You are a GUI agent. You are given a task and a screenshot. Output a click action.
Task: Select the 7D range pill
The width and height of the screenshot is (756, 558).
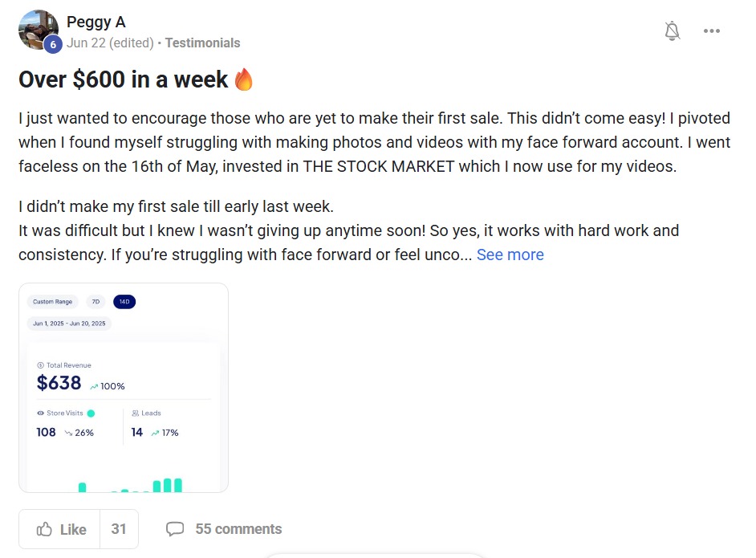(96, 302)
